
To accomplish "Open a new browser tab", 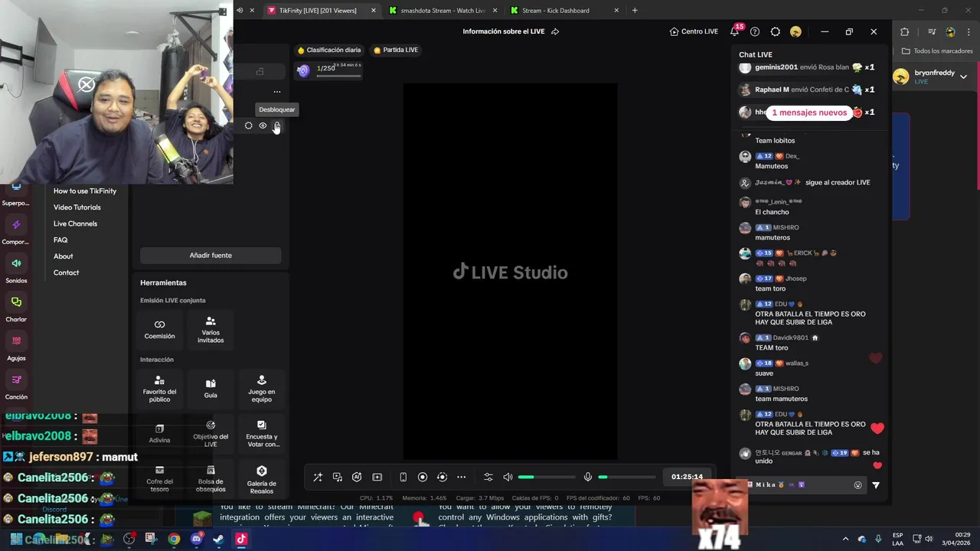I will point(635,11).
